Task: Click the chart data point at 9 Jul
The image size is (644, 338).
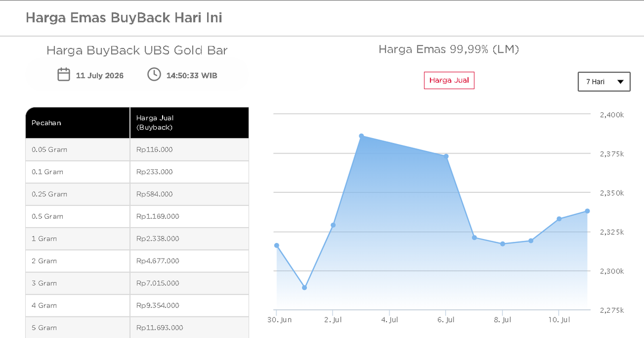Action: 531,241
